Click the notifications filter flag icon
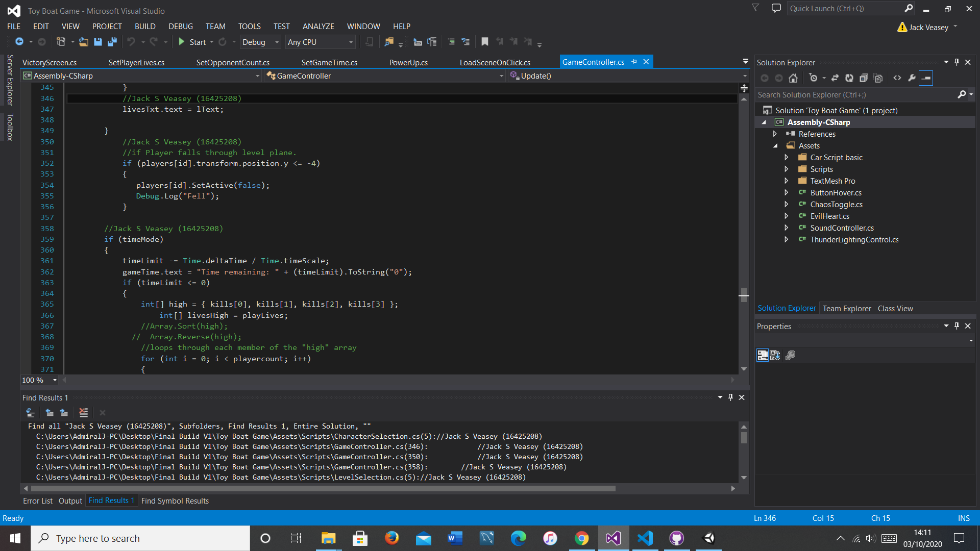980x551 pixels. coord(756,8)
